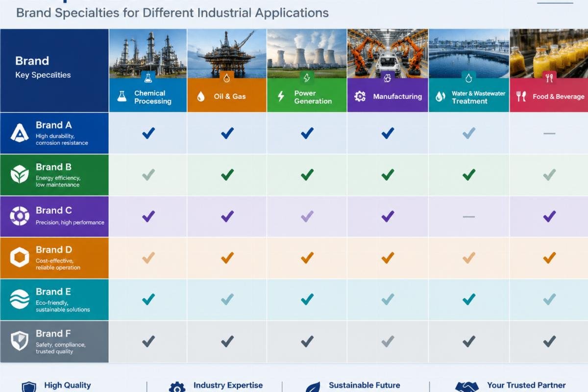Click the beverage bottles photo
This screenshot has width=588, height=392.
pos(549,53)
